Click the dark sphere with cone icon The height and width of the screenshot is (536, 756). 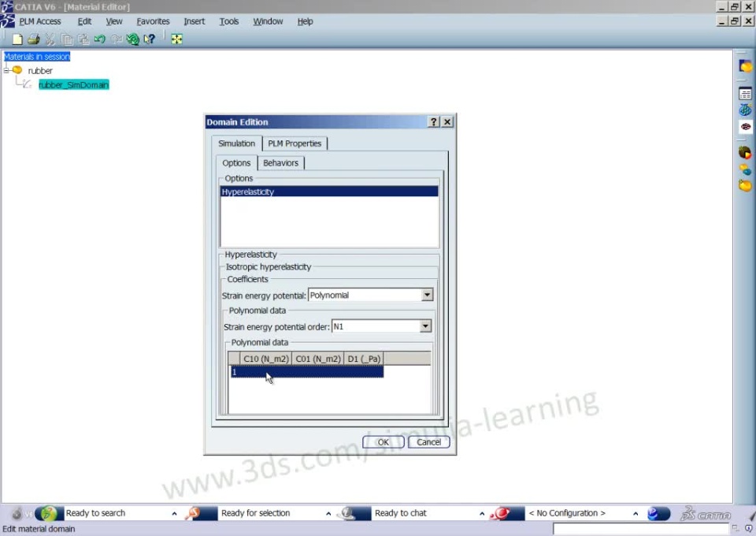pyautogui.click(x=746, y=153)
